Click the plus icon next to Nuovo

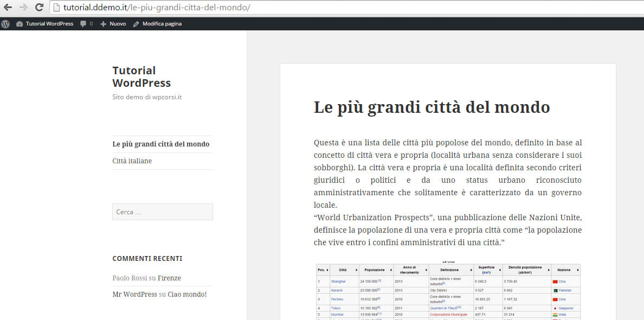point(104,23)
